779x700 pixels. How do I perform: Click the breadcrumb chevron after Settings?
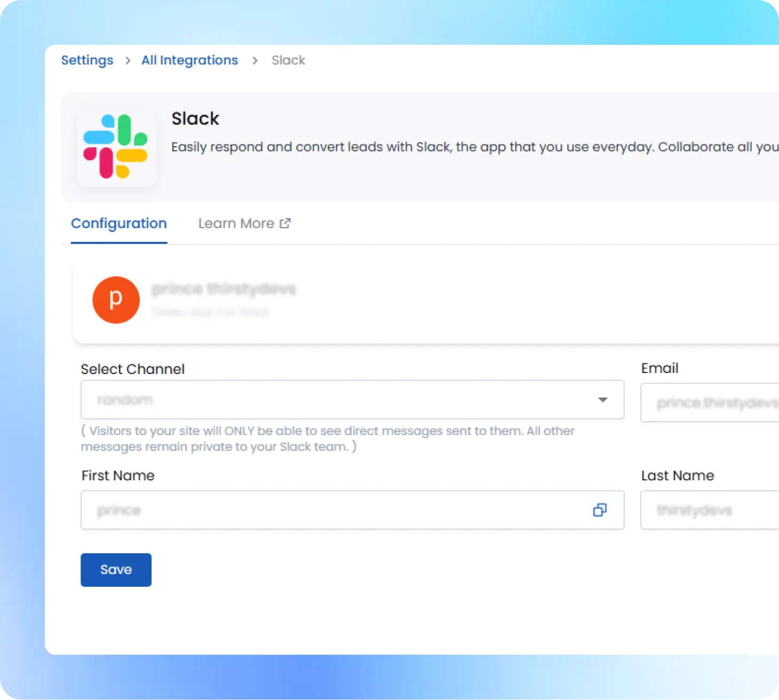(x=128, y=61)
